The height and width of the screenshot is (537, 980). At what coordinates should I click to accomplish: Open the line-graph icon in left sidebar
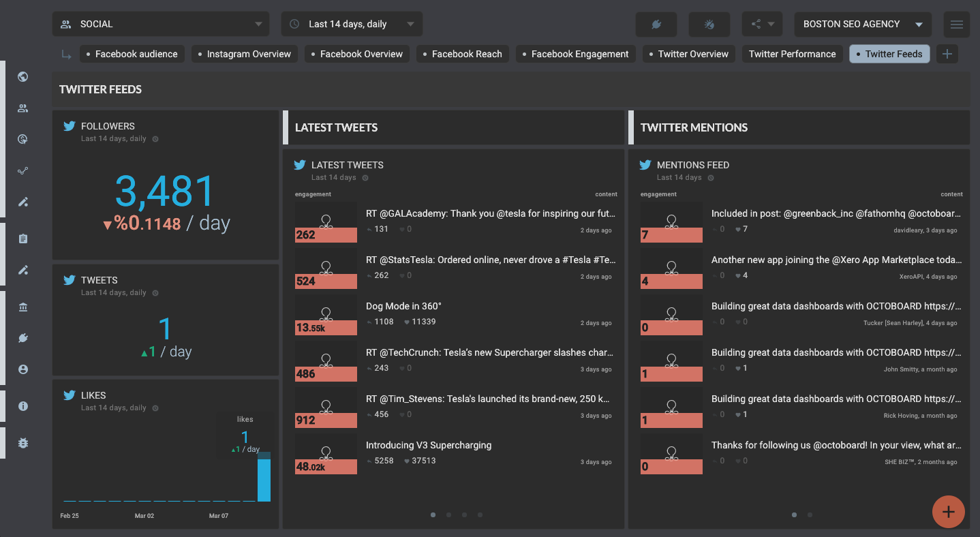tap(22, 170)
